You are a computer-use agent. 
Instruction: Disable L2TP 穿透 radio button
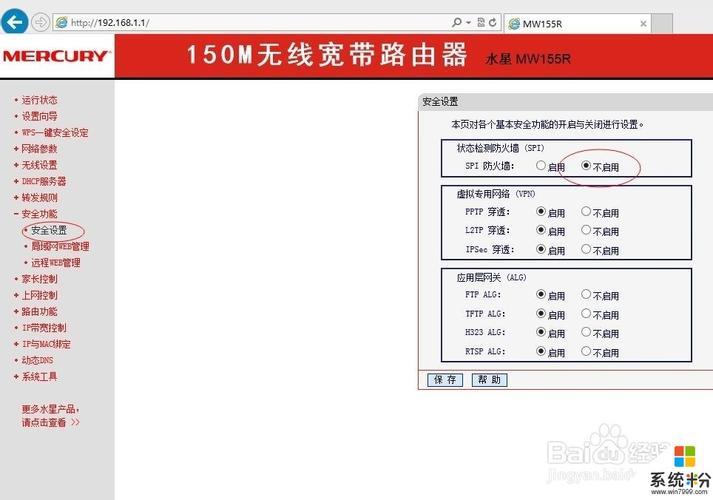(x=586, y=230)
